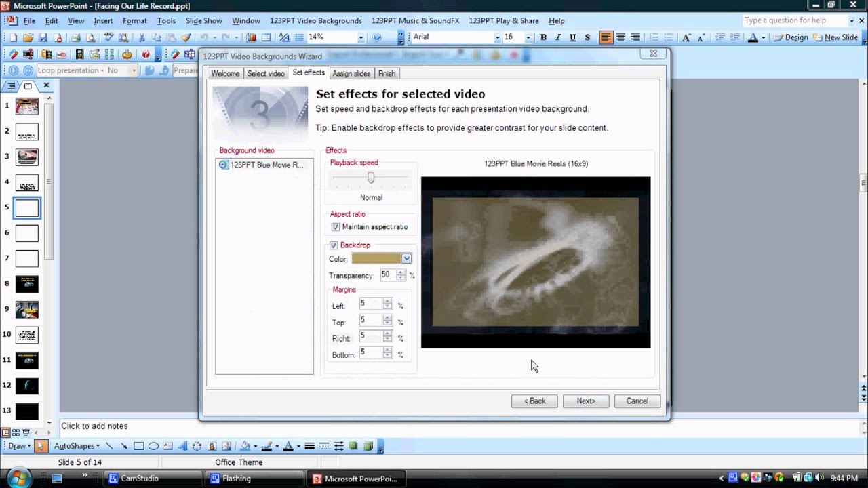Select the Line drawing tool

[109, 446]
